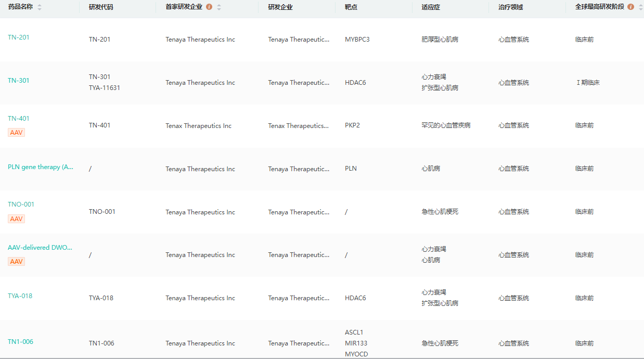Viewport: 644px width, 359px height.
Task: Select MYBPC3 target cell
Action: click(357, 40)
